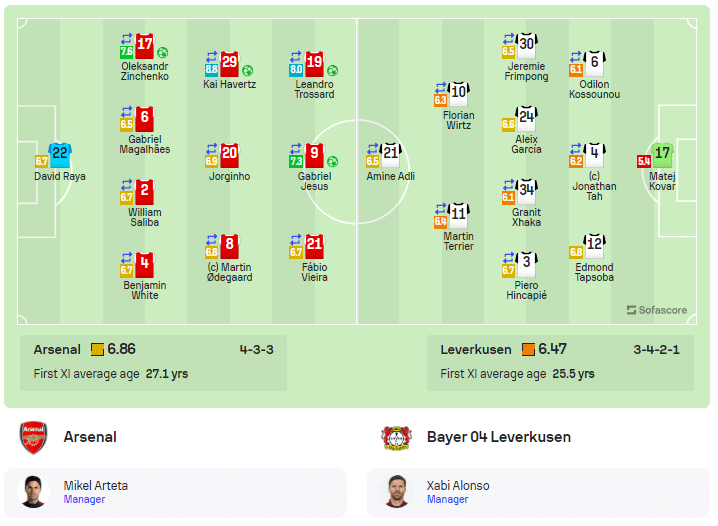Screen dimensions: 718x526
Task: Select Gabriel Jesus's red number 9 shirt
Action: point(314,154)
